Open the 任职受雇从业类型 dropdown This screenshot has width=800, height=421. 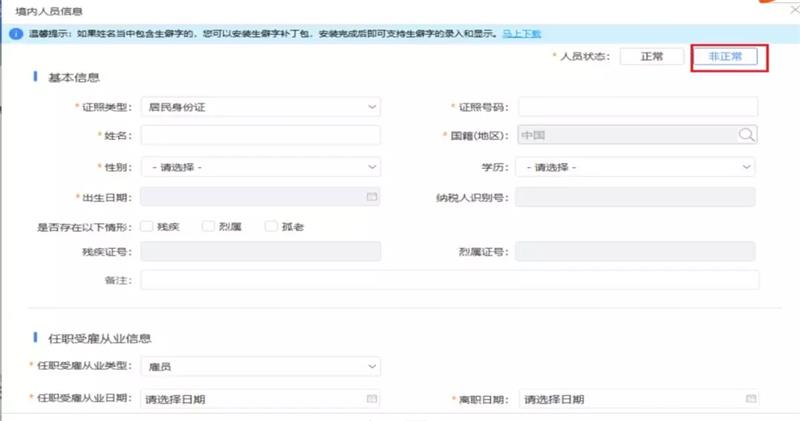[261, 366]
